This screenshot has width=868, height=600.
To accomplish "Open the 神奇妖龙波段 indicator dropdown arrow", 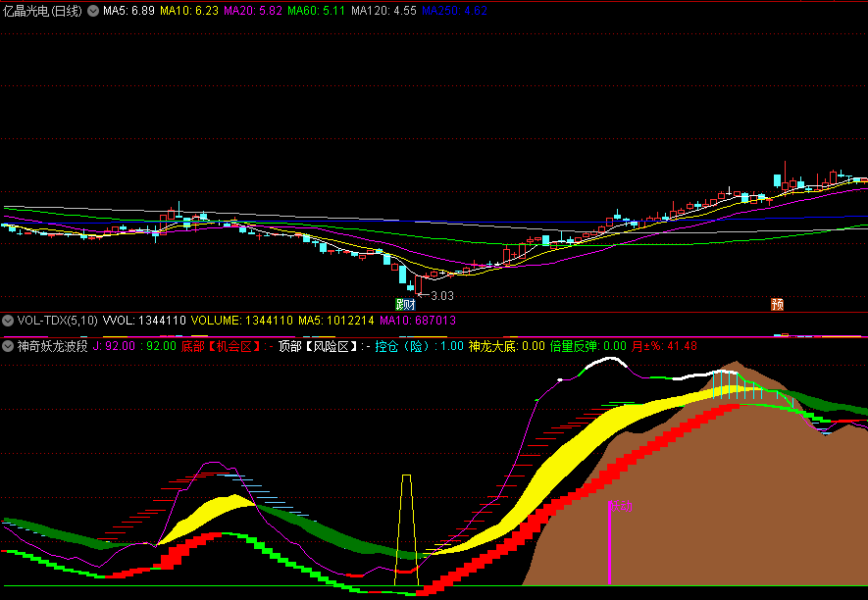I will pyautogui.click(x=8, y=346).
